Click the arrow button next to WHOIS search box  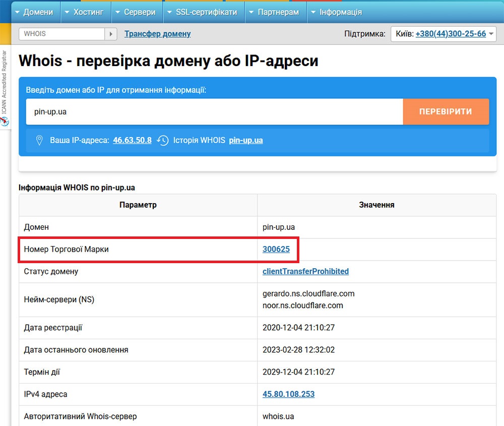tap(111, 34)
